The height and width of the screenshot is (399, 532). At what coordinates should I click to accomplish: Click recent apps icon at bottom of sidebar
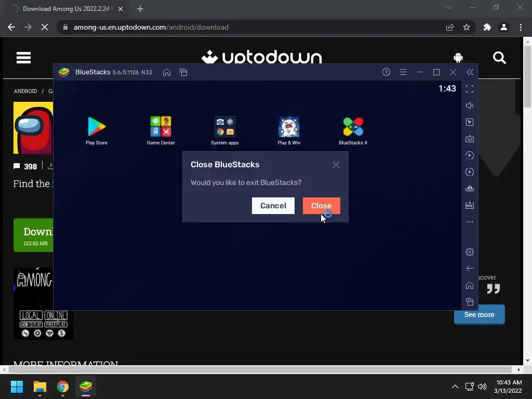[470, 302]
